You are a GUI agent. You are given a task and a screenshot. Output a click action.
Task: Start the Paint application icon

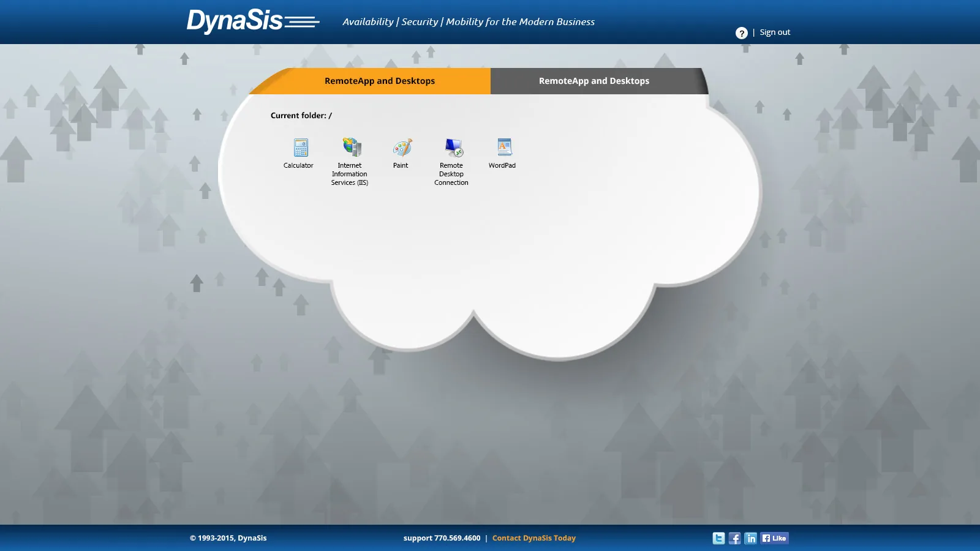[x=402, y=148]
